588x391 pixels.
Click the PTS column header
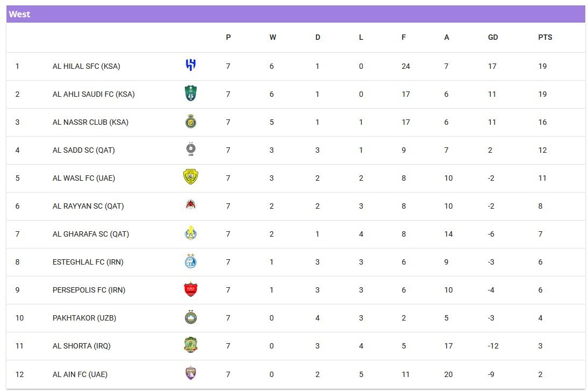click(x=545, y=38)
